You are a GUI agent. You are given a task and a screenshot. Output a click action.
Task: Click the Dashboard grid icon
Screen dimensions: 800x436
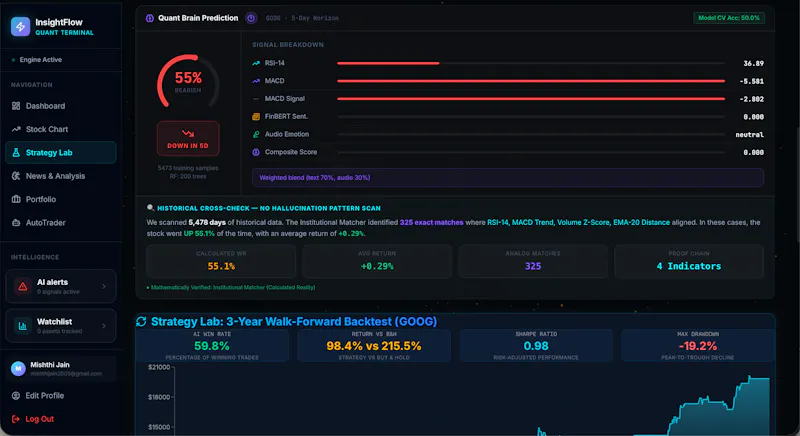point(16,106)
